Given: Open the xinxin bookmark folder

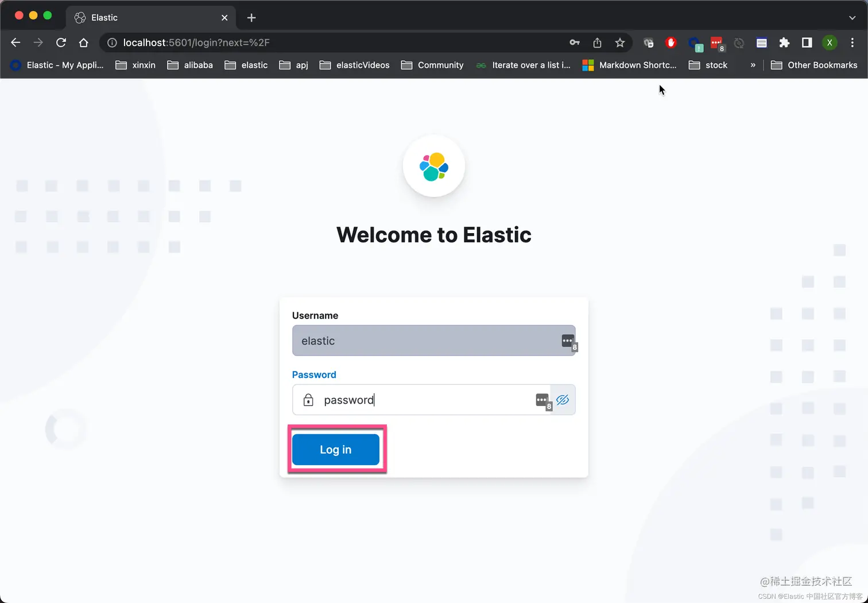Looking at the screenshot, I should click(135, 65).
